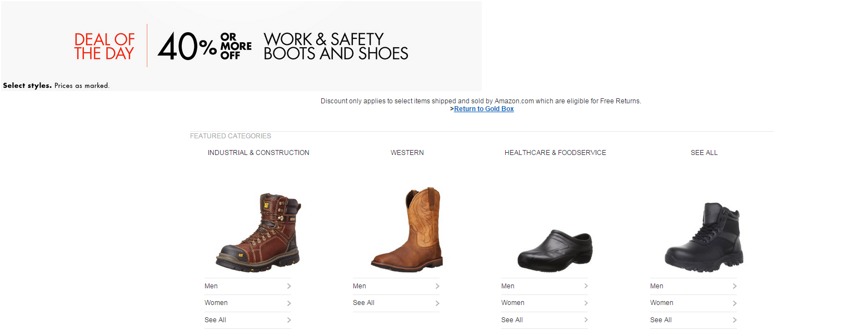
Task: Click chevron beside Men in last column
Action: [x=735, y=286]
